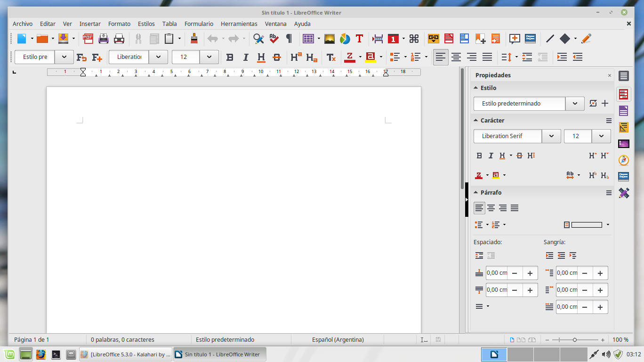This screenshot has height=362, width=644.
Task: Open the Herramientas menu
Action: [x=239, y=24]
